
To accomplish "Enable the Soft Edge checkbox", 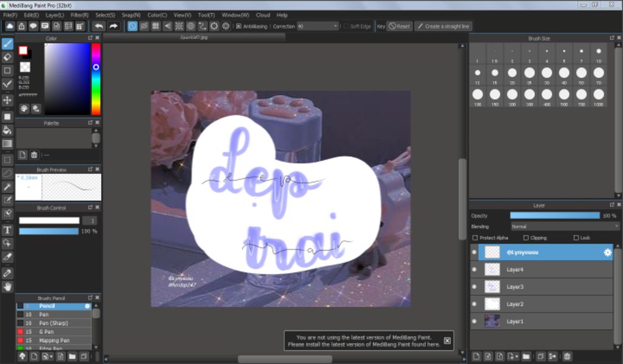I will (346, 26).
